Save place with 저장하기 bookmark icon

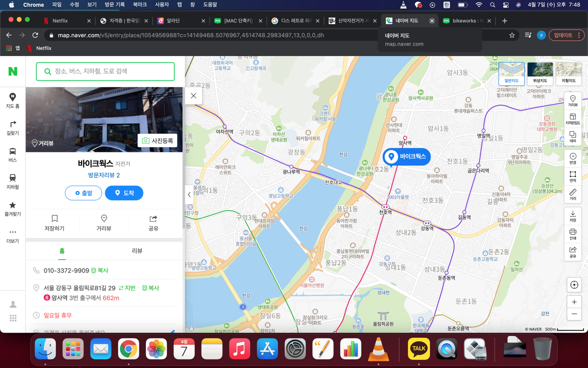point(54,223)
